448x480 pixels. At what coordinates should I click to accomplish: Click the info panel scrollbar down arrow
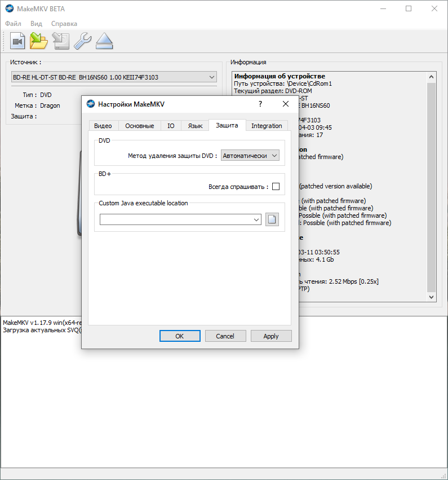point(431,297)
